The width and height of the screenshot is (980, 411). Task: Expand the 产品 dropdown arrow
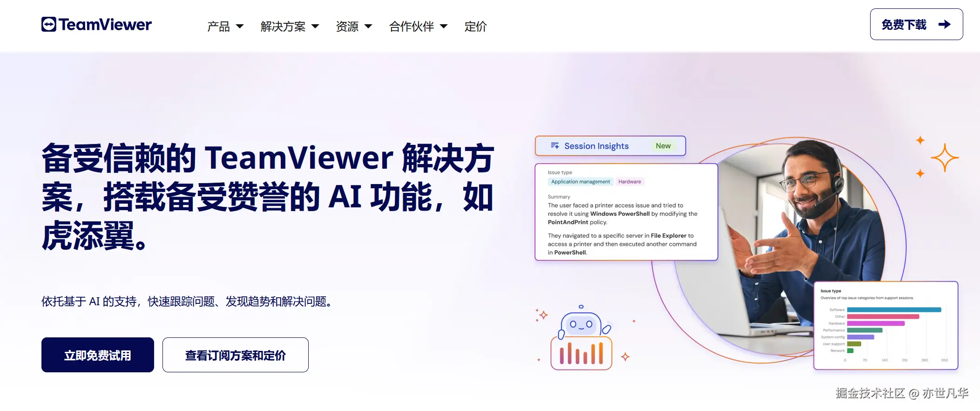click(x=240, y=27)
